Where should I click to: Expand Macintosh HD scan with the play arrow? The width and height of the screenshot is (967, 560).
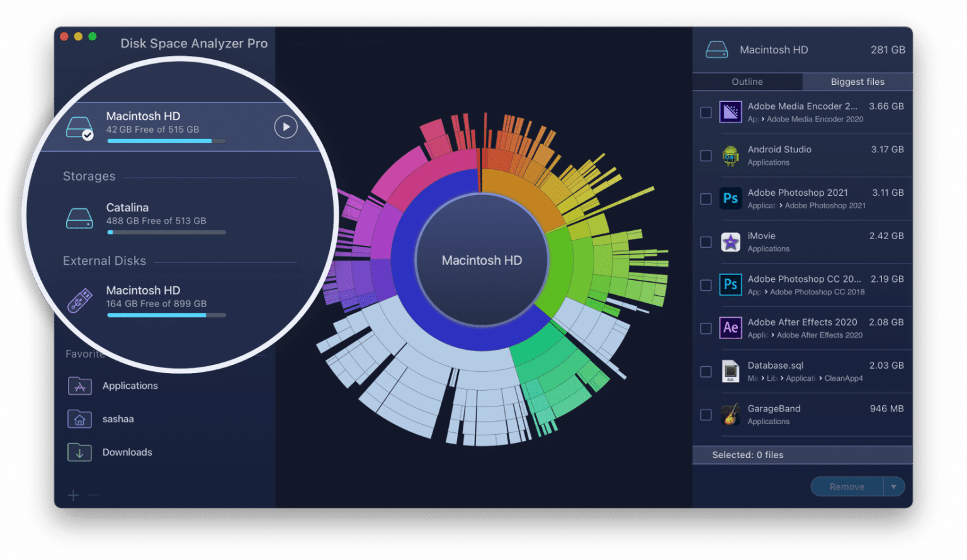(x=285, y=126)
